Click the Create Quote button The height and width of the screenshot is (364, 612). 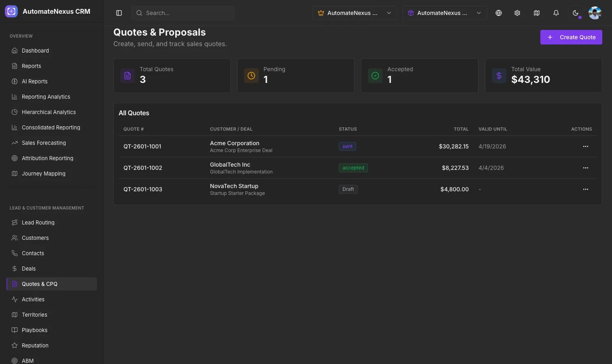[571, 37]
